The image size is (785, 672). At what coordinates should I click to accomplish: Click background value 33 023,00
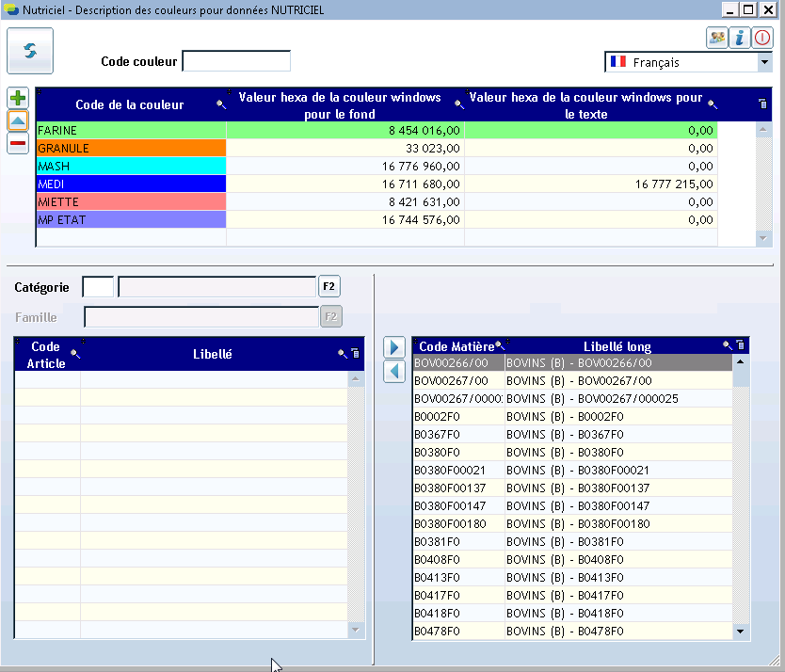tap(433, 149)
